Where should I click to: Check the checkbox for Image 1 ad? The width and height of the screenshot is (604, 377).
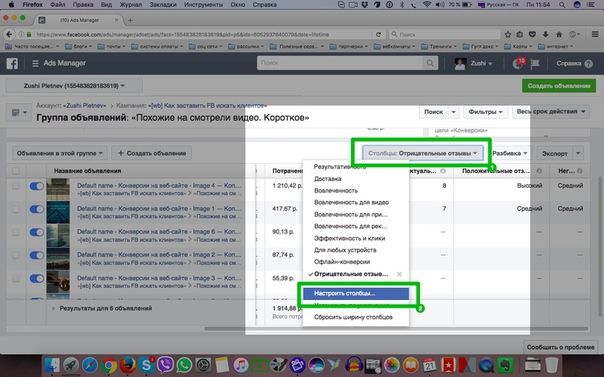pyautogui.click(x=15, y=209)
